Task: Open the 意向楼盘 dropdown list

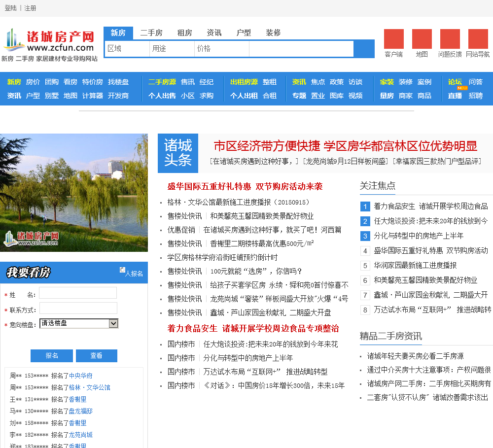Action: pos(79,323)
